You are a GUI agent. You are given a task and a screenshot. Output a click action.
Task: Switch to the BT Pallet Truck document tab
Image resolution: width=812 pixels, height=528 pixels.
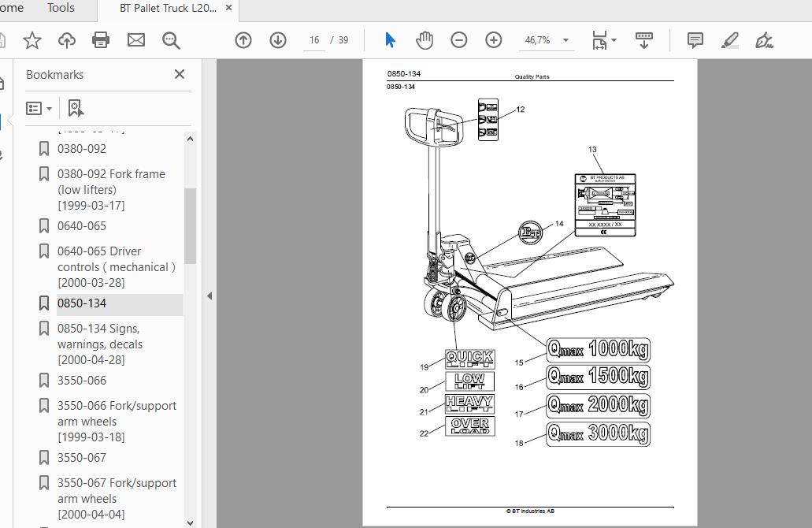(168, 8)
